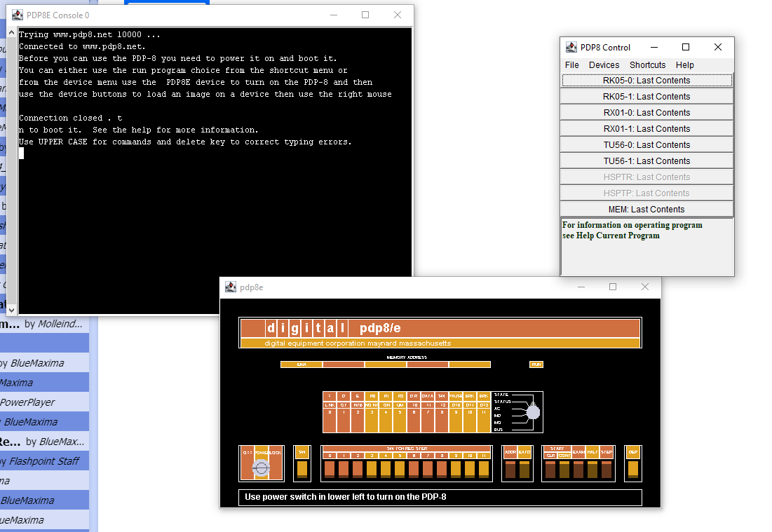Open the Devices menu

(x=604, y=65)
